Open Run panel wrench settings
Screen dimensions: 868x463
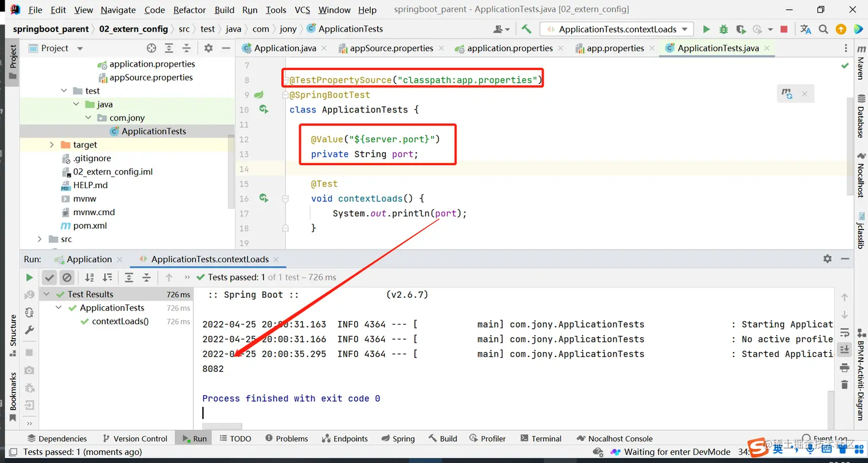point(29,330)
